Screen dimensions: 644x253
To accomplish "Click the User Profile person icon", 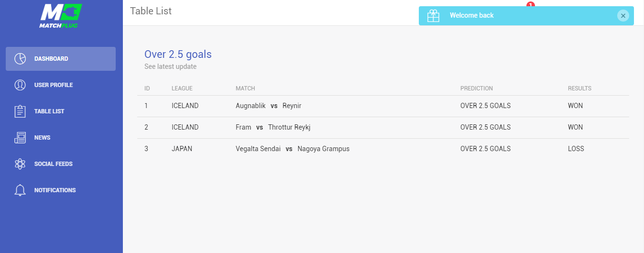I will click(20, 85).
